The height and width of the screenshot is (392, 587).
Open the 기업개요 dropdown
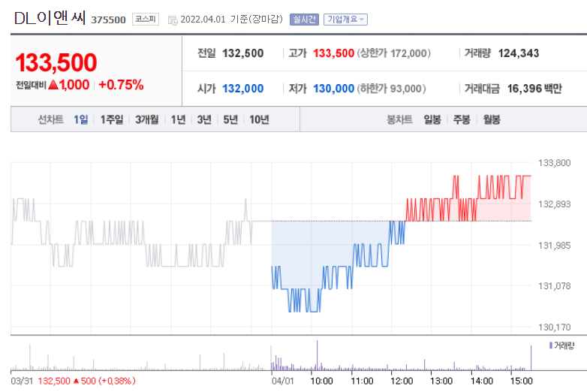point(345,20)
